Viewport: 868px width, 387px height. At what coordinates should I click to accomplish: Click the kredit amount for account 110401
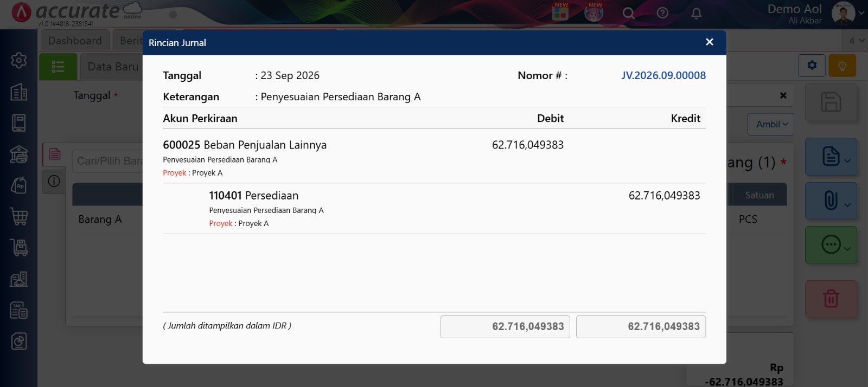664,196
